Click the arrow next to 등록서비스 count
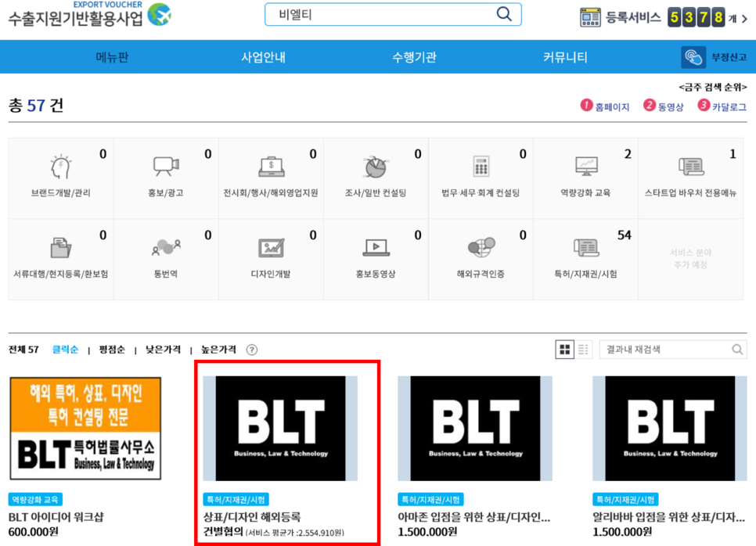 coord(744,19)
